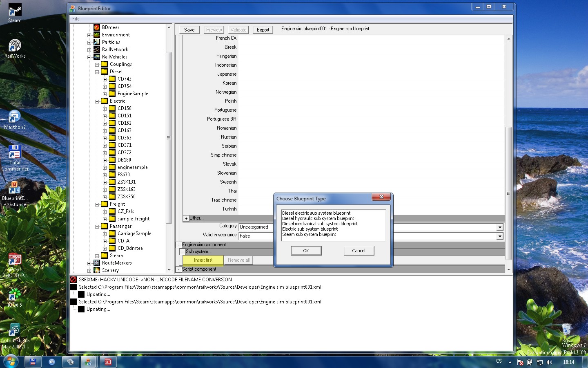Click the volume icon in system tray
This screenshot has height=368, width=588.
coord(550,362)
